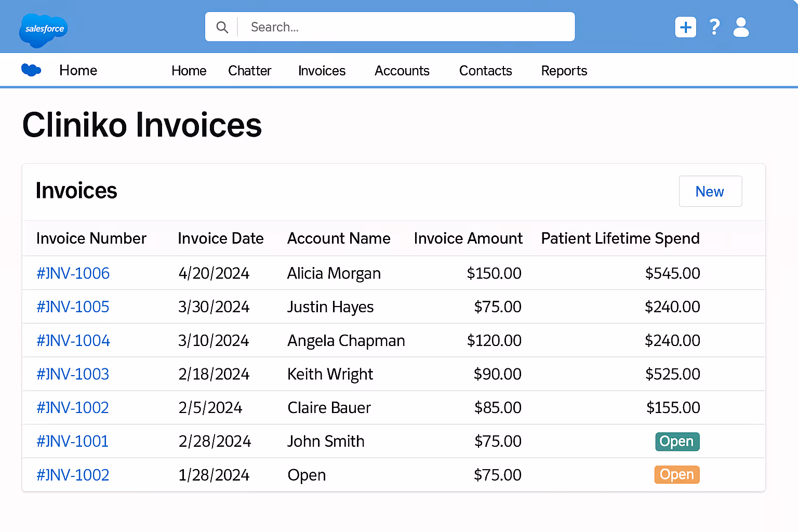Open invoice #INV-1001
Image resolution: width=798 pixels, height=532 pixels.
tap(73, 441)
